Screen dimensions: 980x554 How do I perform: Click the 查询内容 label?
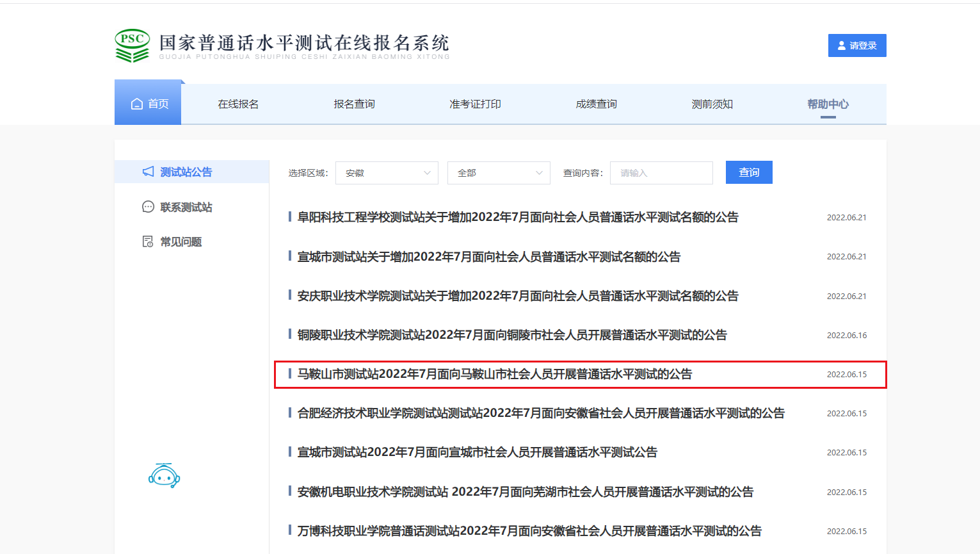[x=583, y=173]
